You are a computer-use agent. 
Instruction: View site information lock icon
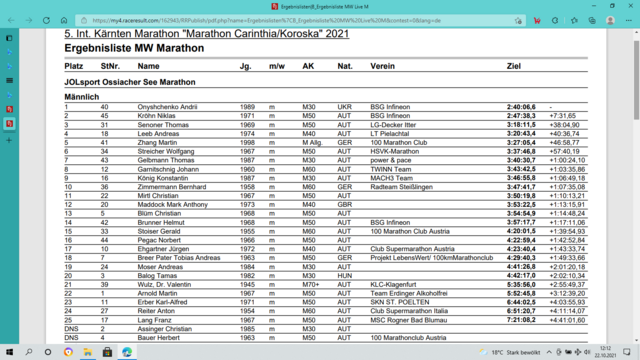84,20
